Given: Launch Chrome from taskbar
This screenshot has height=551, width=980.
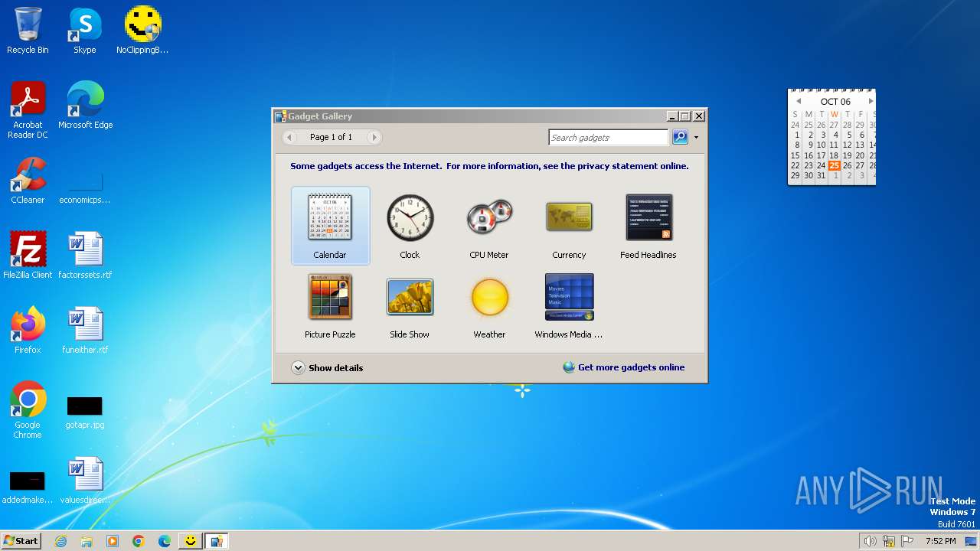Looking at the screenshot, I should tap(139, 541).
